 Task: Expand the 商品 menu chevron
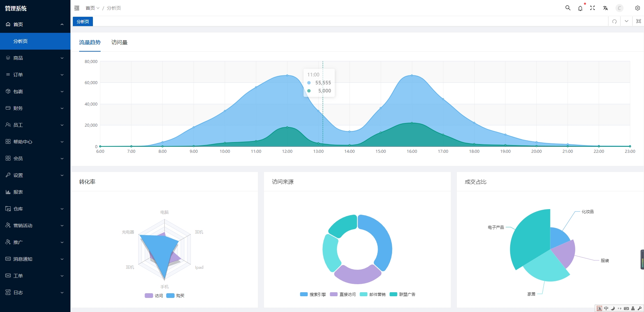[x=62, y=58]
